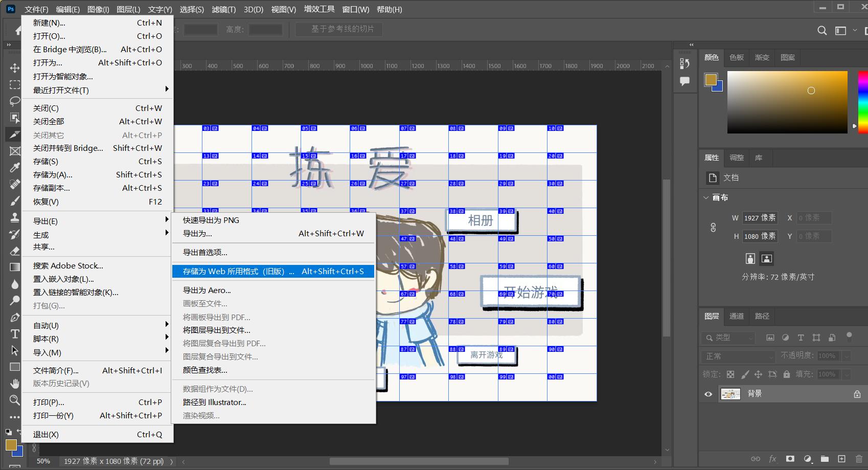Select the Lasso tool
Image resolution: width=868 pixels, height=470 pixels.
(x=15, y=101)
